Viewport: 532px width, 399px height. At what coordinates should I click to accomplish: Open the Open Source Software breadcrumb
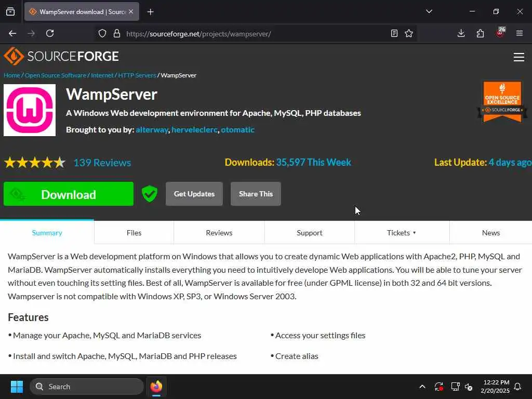click(x=55, y=75)
